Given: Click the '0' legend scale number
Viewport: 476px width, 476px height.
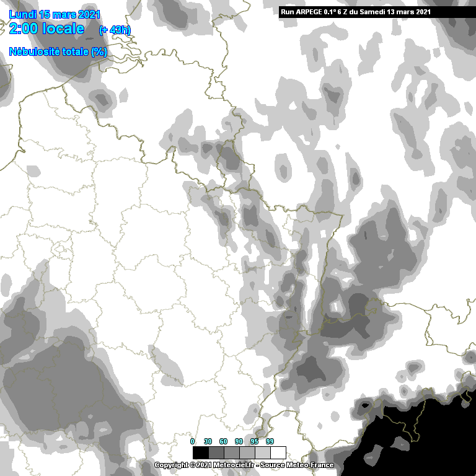Looking at the screenshot, I should point(193,441).
